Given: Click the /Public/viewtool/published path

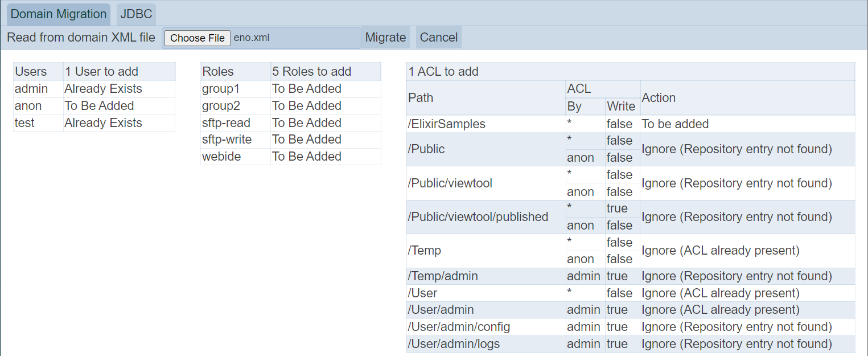Looking at the screenshot, I should [x=478, y=217].
